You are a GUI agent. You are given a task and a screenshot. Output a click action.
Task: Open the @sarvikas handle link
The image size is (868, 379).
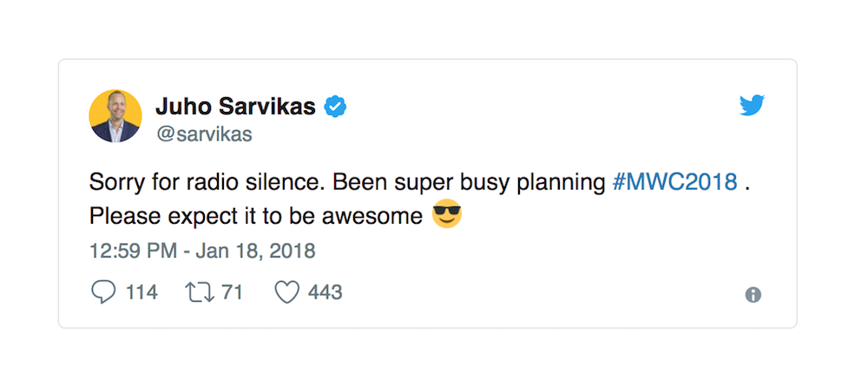tap(203, 135)
